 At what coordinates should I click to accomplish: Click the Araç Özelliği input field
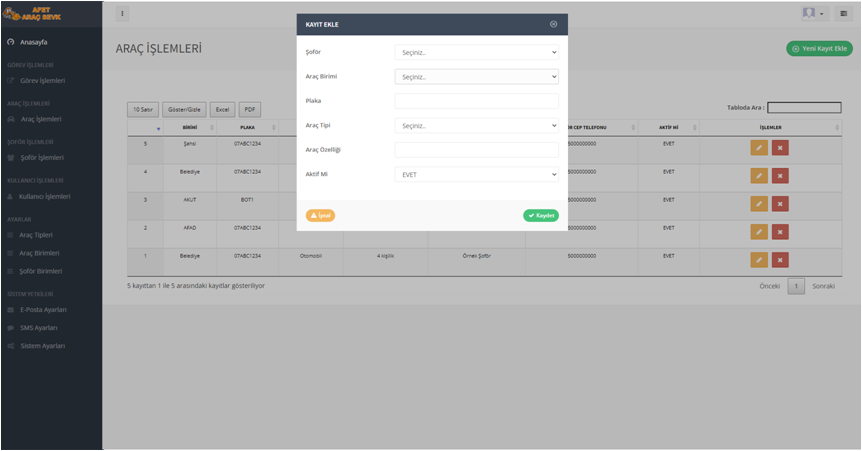pyautogui.click(x=476, y=150)
